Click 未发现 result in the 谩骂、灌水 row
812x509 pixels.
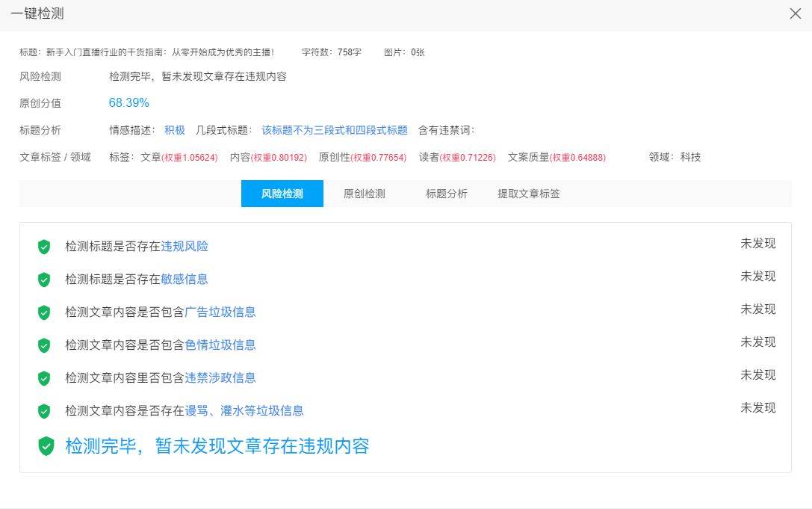(758, 408)
